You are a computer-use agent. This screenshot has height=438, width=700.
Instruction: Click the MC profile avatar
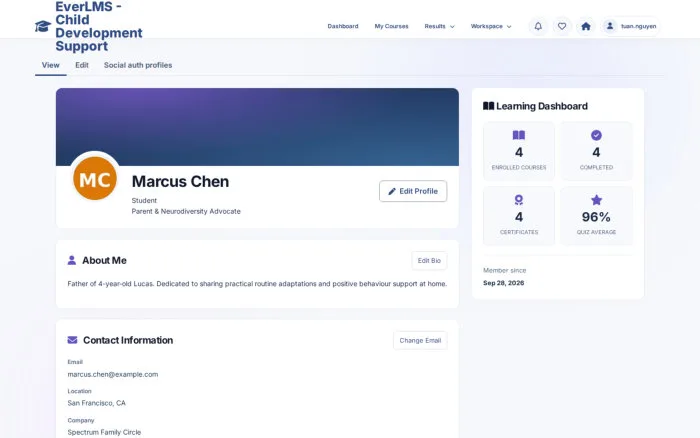coord(95,178)
